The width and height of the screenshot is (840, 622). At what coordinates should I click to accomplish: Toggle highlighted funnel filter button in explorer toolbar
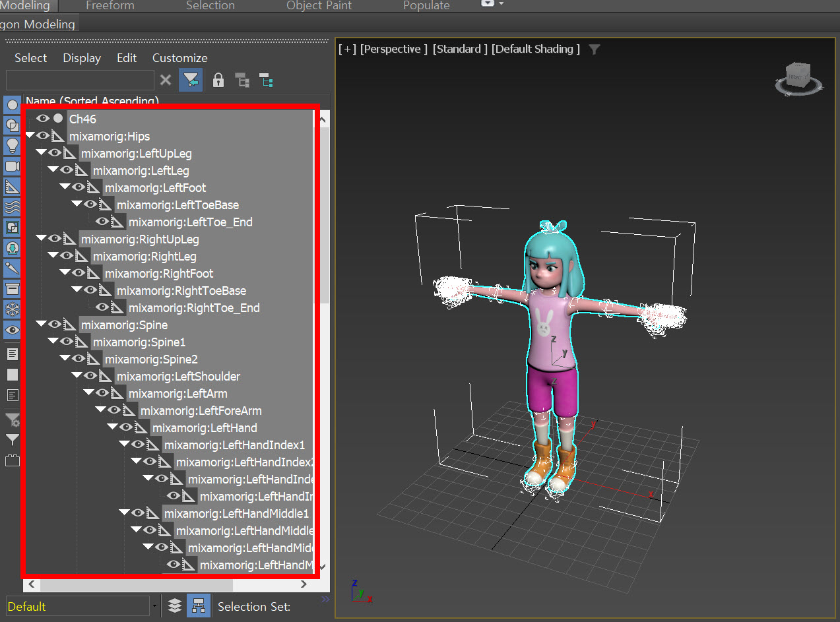pyautogui.click(x=191, y=80)
